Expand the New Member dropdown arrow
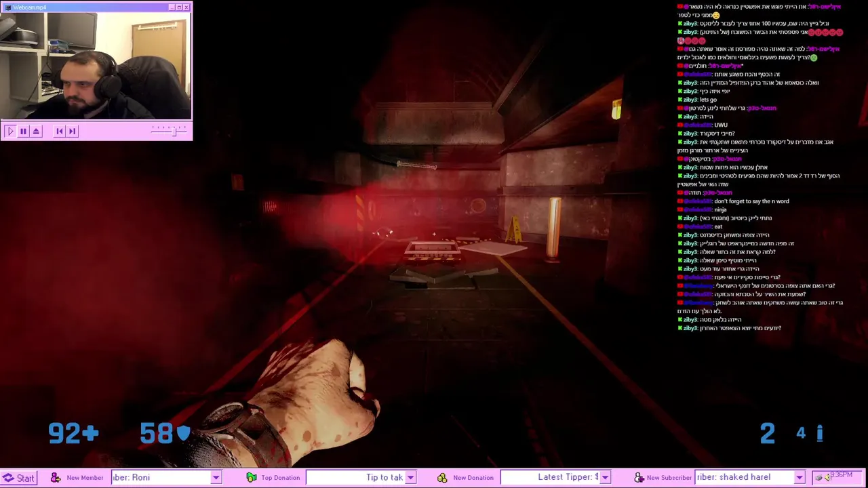This screenshot has width=868, height=488. (216, 478)
